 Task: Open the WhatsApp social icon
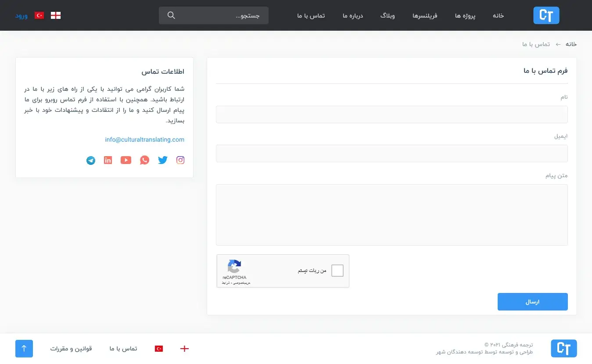[145, 160]
